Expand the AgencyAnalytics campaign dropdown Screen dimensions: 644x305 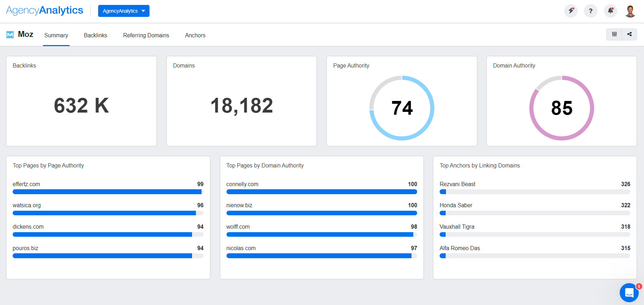click(123, 11)
